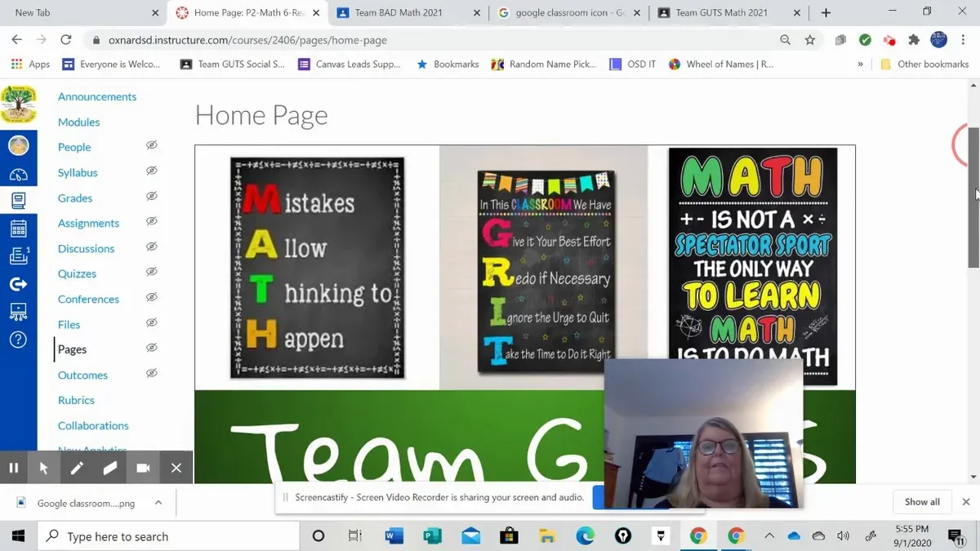Switch to google classroom icon search tab
The height and width of the screenshot is (551, 980).
(x=568, y=12)
